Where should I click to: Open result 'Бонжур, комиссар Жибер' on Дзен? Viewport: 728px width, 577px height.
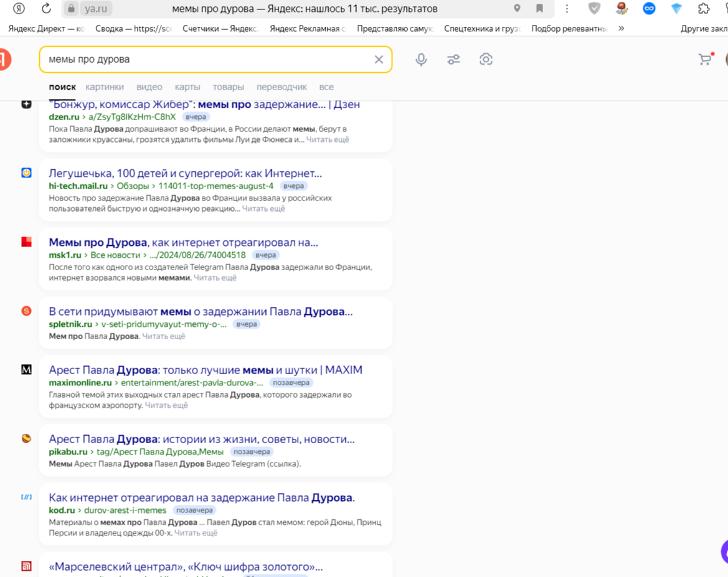[x=204, y=104]
